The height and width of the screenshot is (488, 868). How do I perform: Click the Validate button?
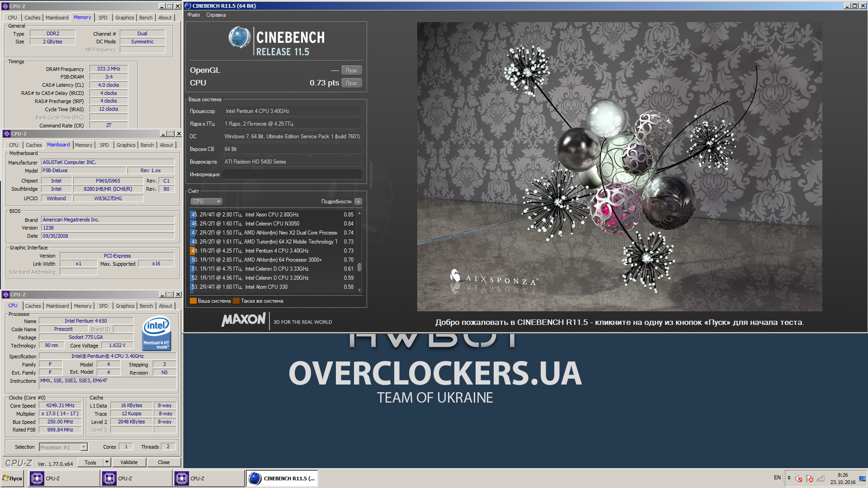[x=129, y=462]
